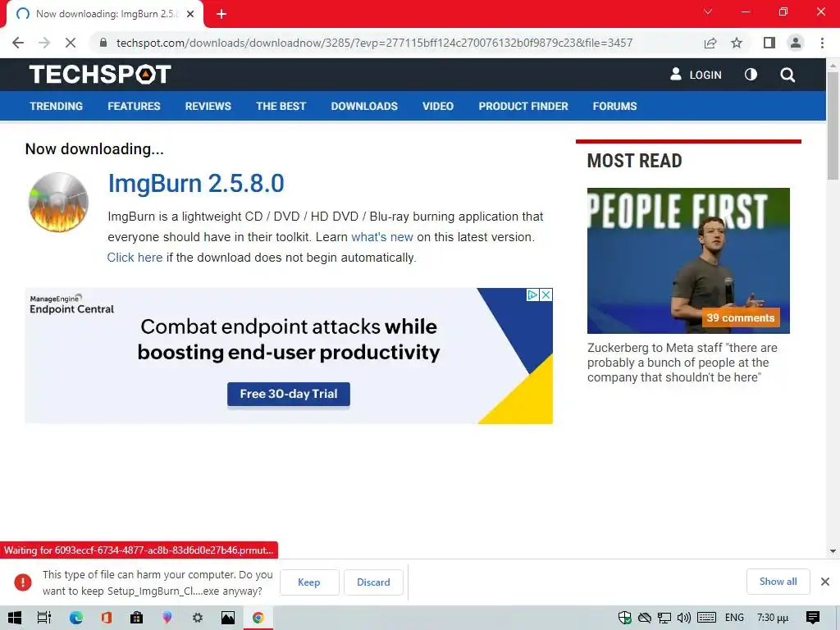Read the Zuckerberg to Meta staff headline
Screen dimensions: 840x630
[x=682, y=363]
